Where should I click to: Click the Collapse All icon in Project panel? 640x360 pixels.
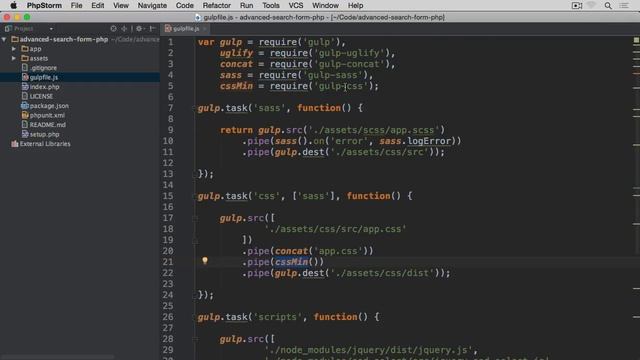point(124,29)
